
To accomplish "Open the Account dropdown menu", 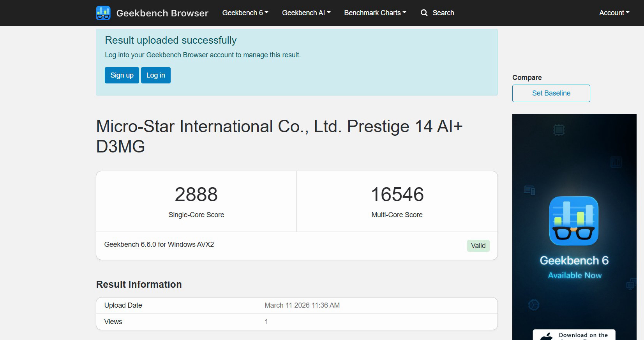I will [x=614, y=13].
